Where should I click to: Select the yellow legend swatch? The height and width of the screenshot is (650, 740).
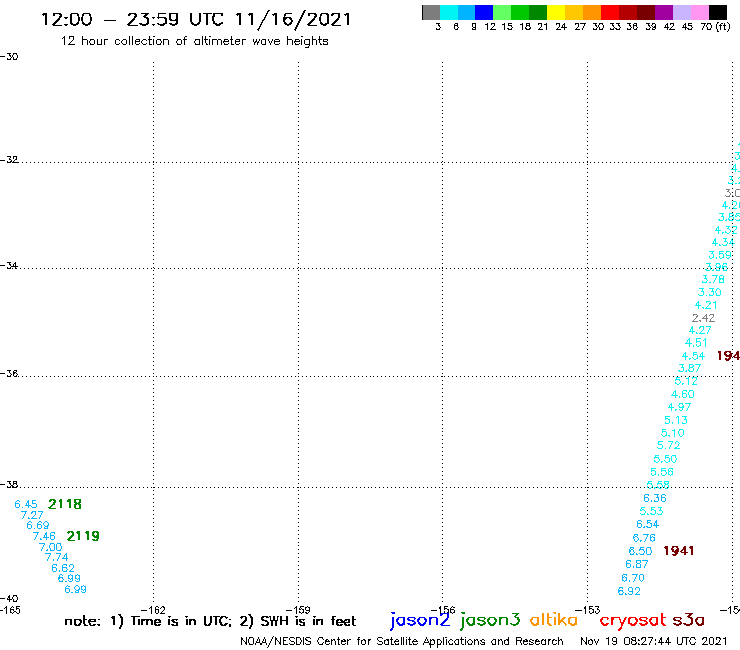tap(556, 12)
